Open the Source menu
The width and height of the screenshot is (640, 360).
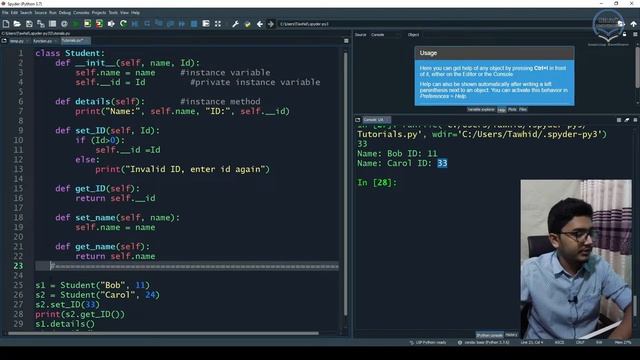(x=40, y=13)
